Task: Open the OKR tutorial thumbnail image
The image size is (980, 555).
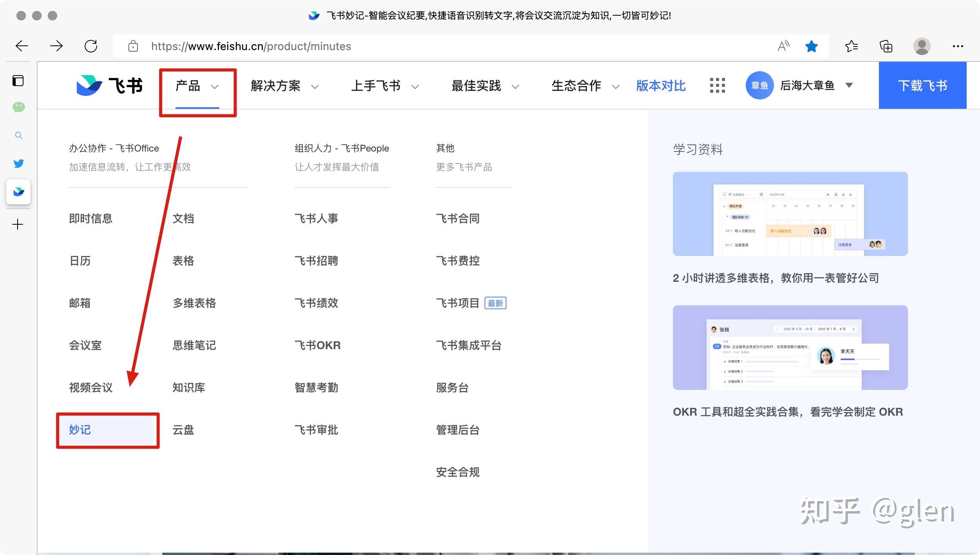Action: tap(790, 348)
